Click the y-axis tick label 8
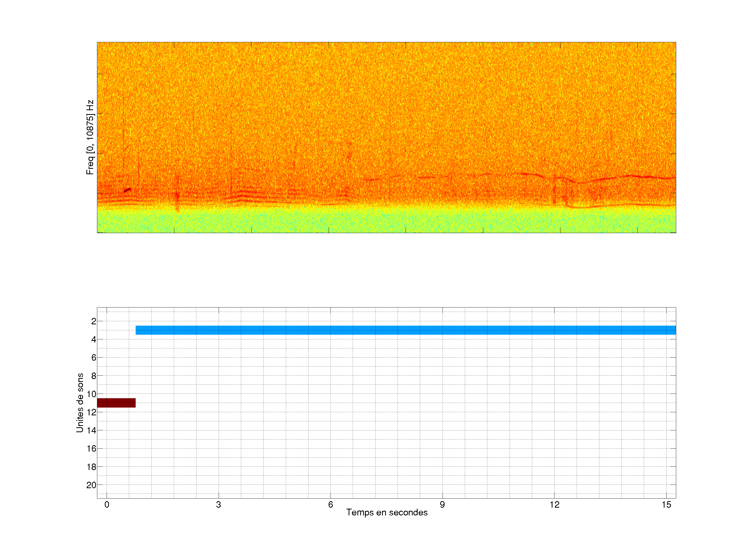This screenshot has width=747, height=560. pyautogui.click(x=94, y=376)
